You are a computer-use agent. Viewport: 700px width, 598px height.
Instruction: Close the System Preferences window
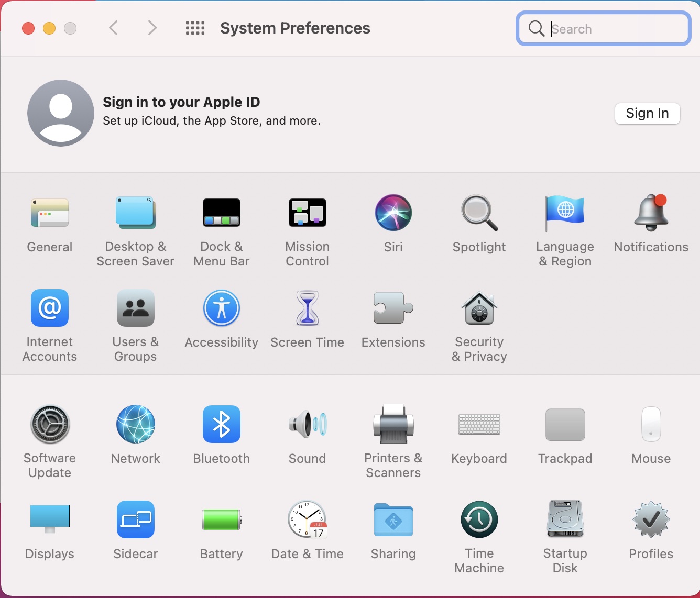point(28,28)
